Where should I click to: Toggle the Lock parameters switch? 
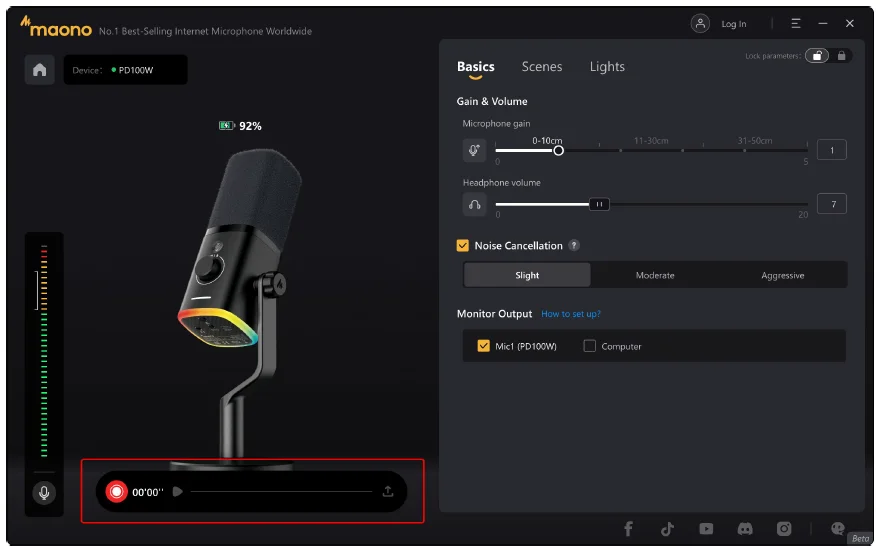[x=818, y=56]
